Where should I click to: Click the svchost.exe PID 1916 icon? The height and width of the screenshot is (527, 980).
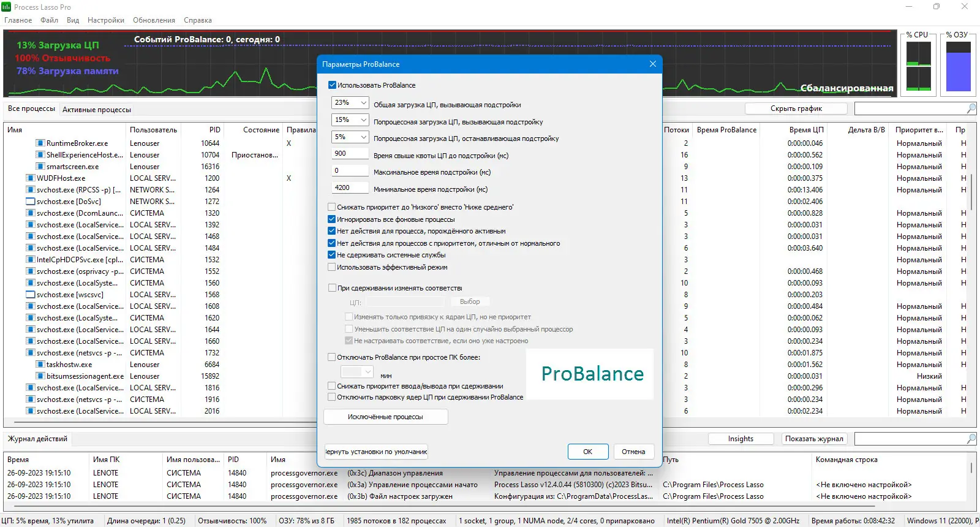(x=31, y=400)
